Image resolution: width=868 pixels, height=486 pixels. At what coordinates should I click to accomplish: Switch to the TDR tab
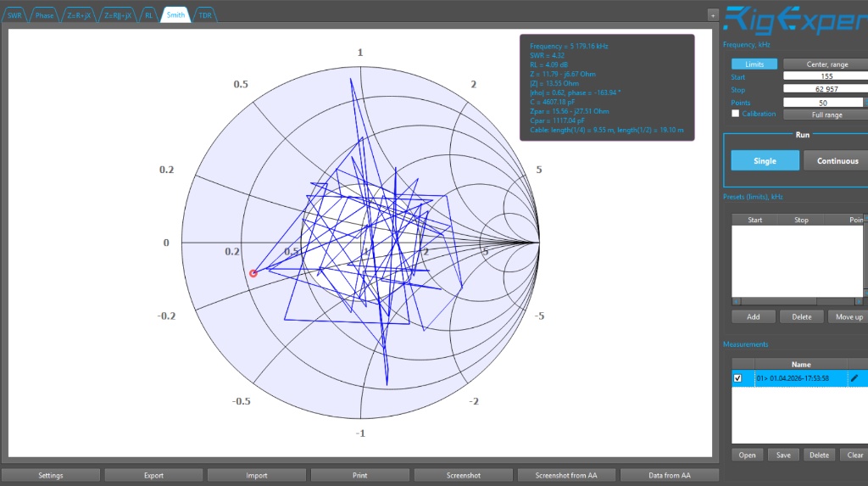(x=204, y=15)
